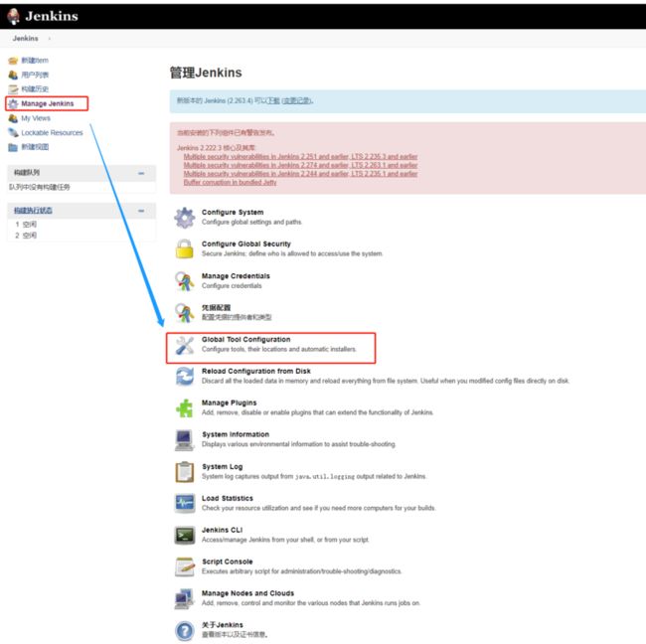
Task: Open Manage Jenkins sidebar link
Action: pyautogui.click(x=48, y=103)
